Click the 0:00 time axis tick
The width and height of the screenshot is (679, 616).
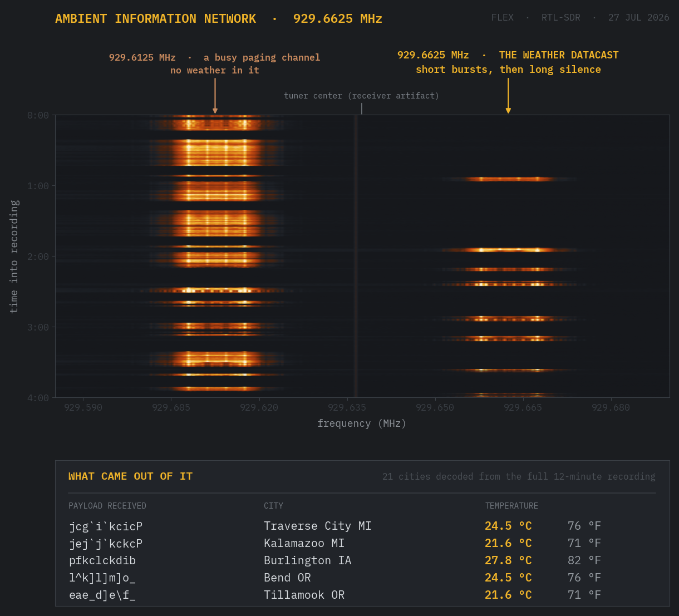[x=38, y=115]
